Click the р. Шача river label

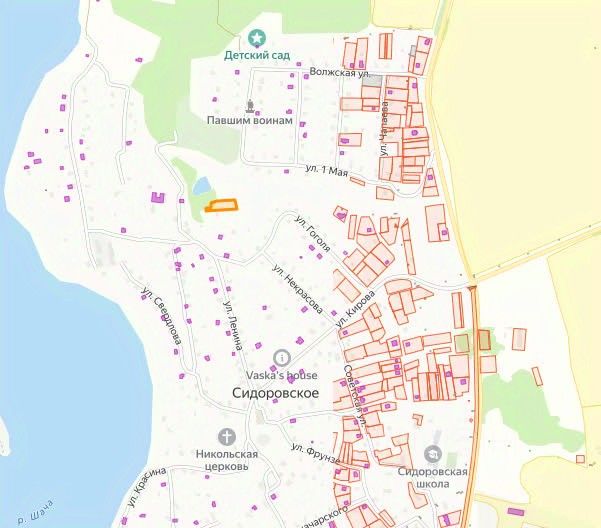click(35, 512)
